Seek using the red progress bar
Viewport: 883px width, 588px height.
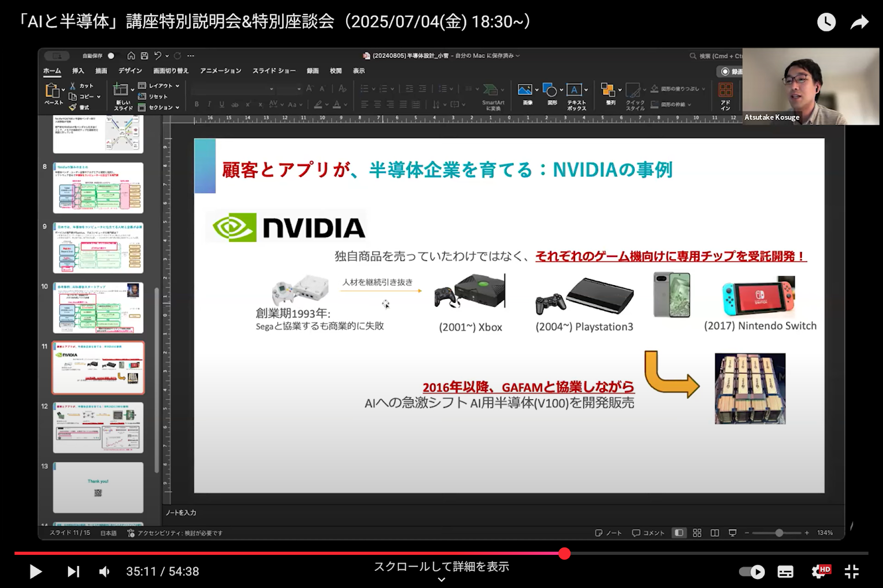[x=441, y=553]
